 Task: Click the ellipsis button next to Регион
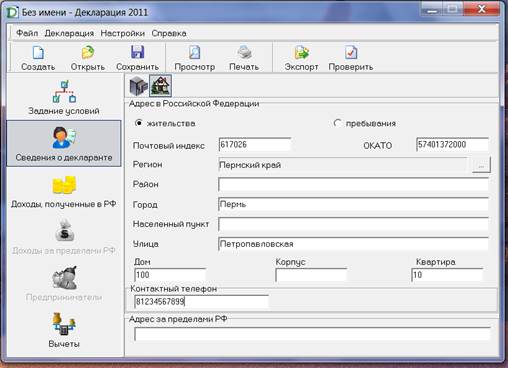[x=481, y=165]
